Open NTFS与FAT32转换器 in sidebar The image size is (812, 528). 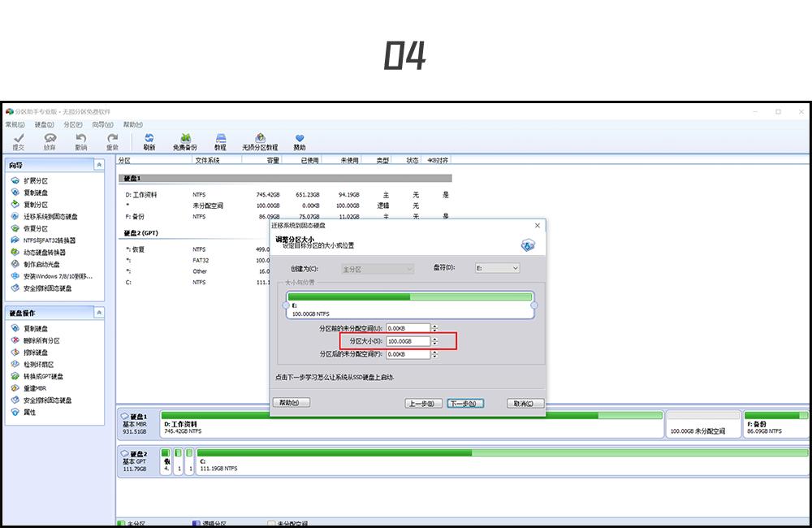pos(44,240)
